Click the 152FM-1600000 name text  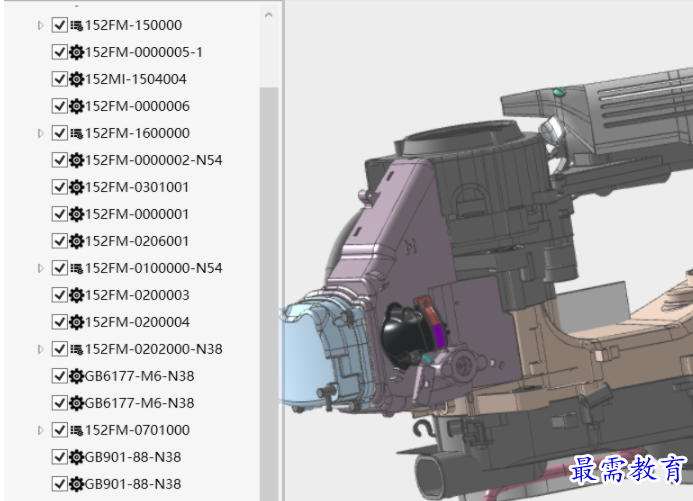point(137,133)
